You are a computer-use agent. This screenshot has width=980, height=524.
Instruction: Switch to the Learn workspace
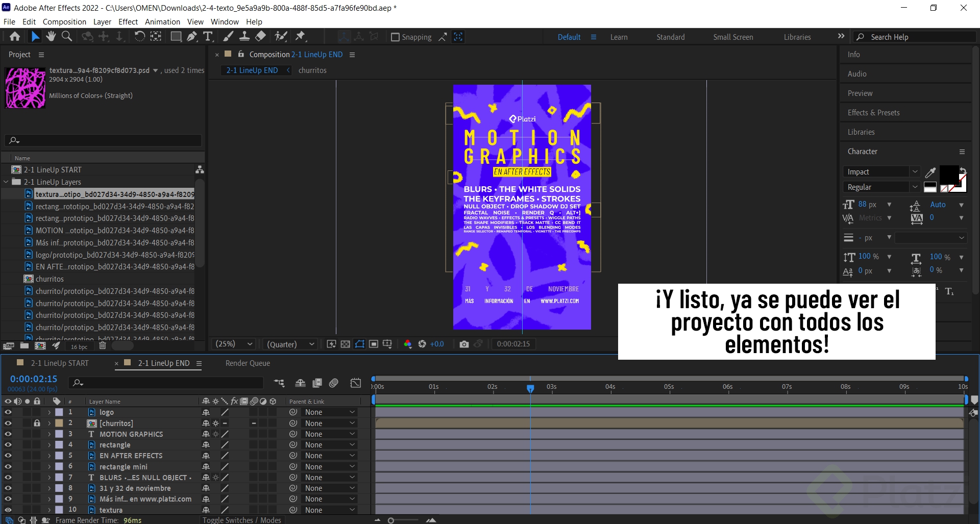click(x=619, y=37)
